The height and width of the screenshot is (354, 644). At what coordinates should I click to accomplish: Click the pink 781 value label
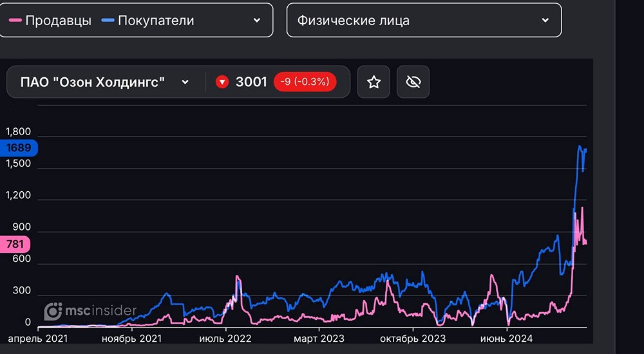(x=15, y=245)
